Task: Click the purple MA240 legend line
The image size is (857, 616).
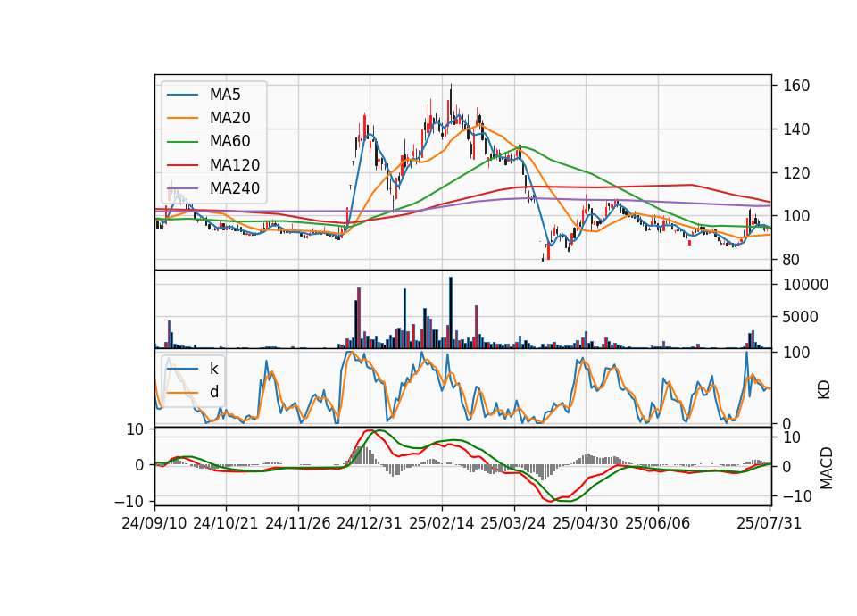Action: pyautogui.click(x=182, y=188)
